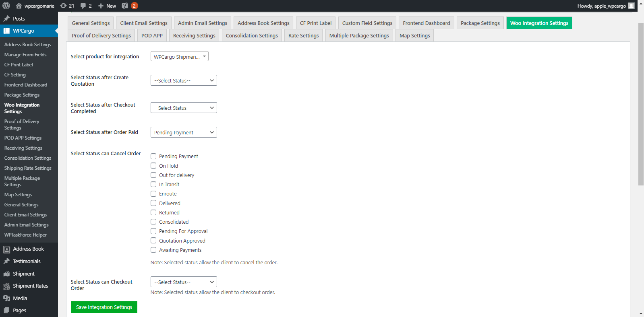
Task: Click the page vertical scrollbar
Action: point(641,105)
